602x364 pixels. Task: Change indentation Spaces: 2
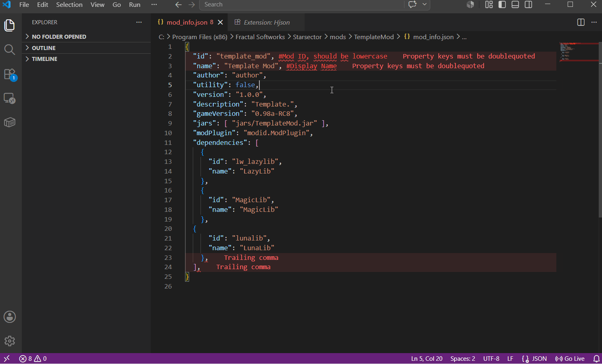pyautogui.click(x=463, y=358)
